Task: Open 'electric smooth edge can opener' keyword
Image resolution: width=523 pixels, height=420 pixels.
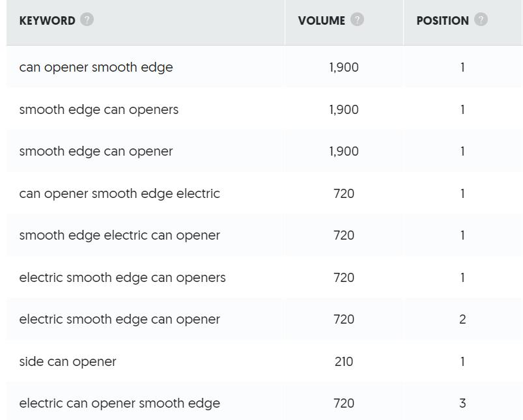Action: point(120,320)
